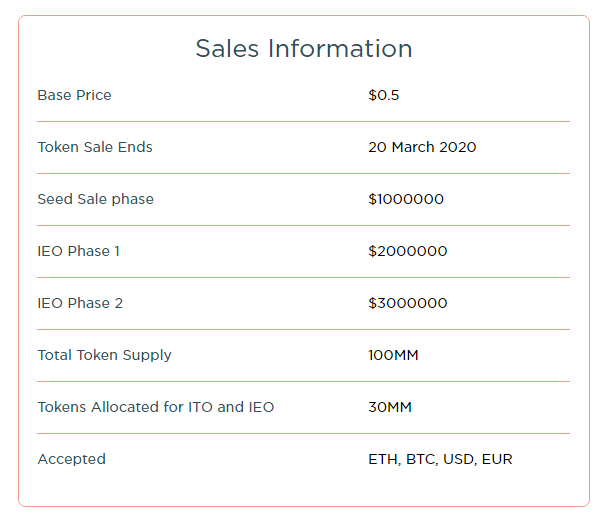This screenshot has height=523, width=604.
Task: Click the $1000000 seed sale amount
Action: tap(406, 199)
